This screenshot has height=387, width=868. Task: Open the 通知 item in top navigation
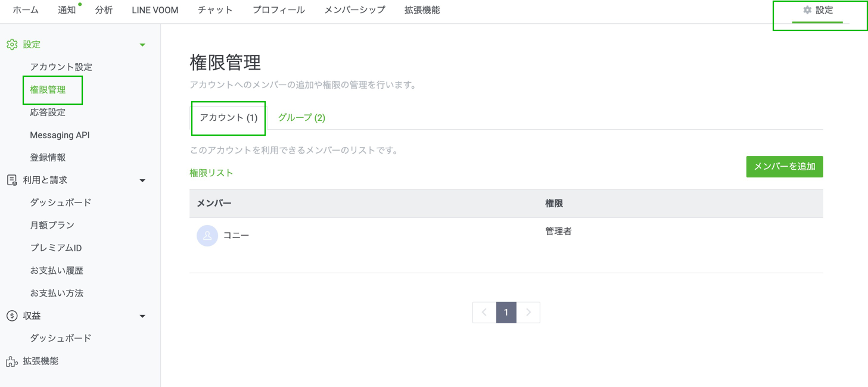[x=67, y=10]
